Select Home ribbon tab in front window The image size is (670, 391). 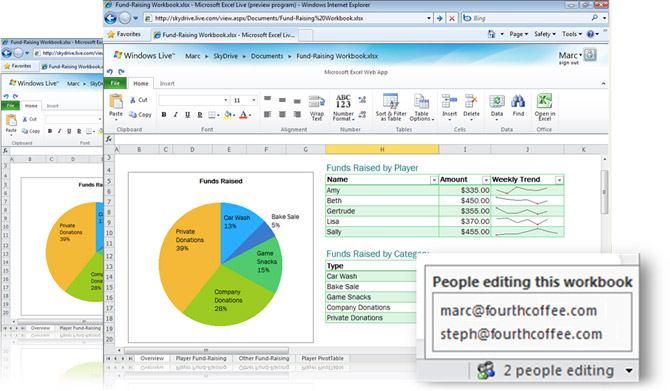click(x=141, y=84)
